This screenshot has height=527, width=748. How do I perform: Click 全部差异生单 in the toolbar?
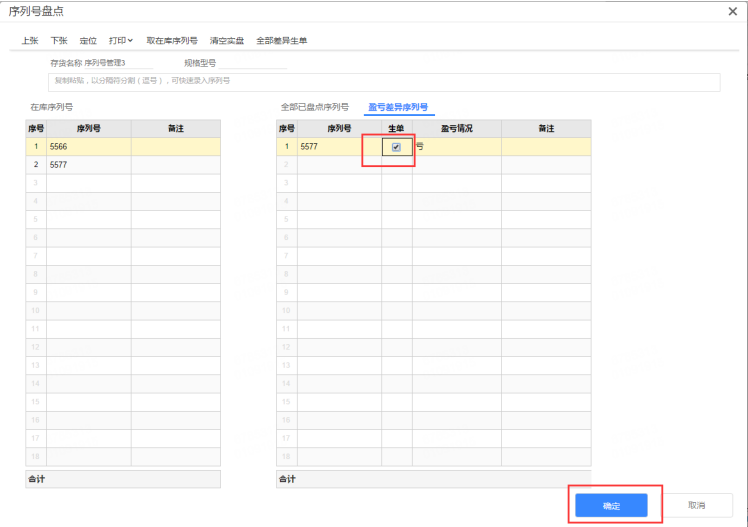(x=281, y=41)
